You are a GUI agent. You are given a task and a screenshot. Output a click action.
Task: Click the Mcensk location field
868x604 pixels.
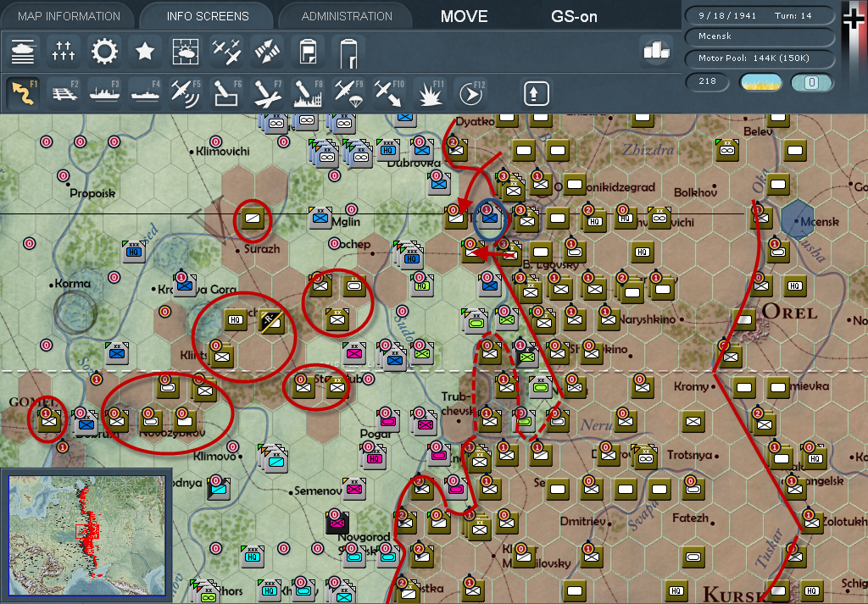click(759, 36)
